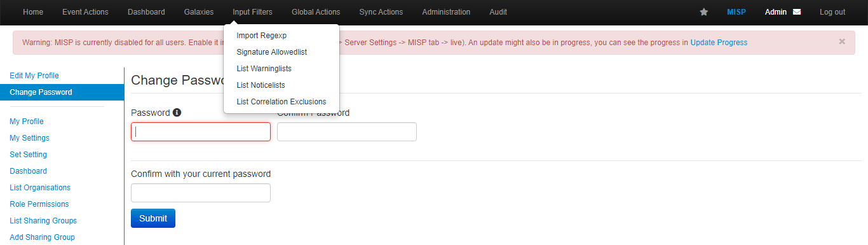
Task: Follow the Update Progress link
Action: pyautogui.click(x=719, y=43)
